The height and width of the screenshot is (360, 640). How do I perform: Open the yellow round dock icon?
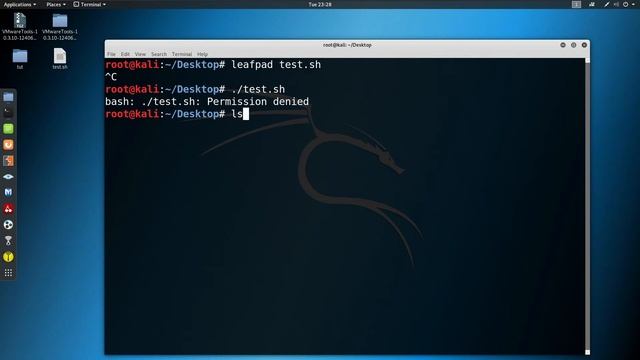pos(8,257)
